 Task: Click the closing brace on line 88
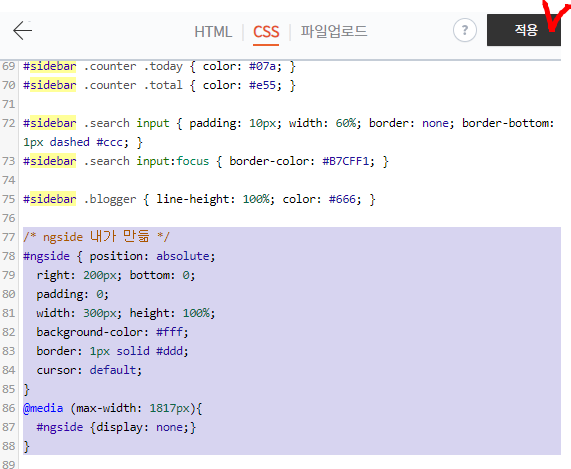pos(26,446)
